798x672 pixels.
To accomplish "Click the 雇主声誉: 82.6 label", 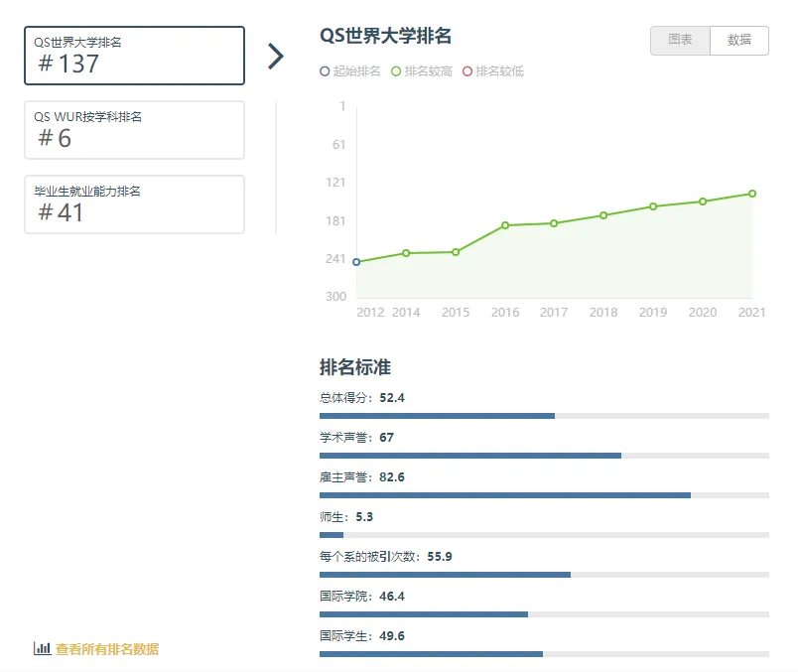I will [362, 477].
